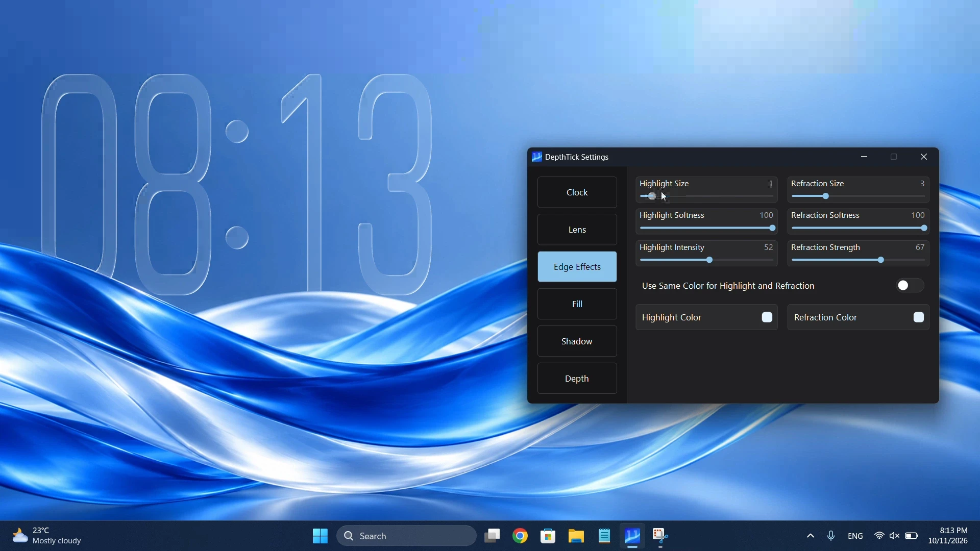Click the Refraction Softness slider handle
The height and width of the screenshot is (551, 980).
(924, 229)
